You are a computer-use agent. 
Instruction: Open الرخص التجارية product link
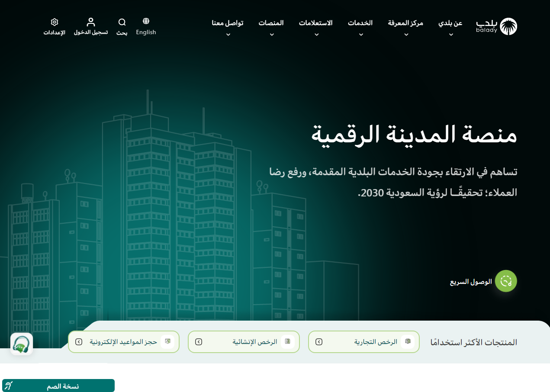(x=376, y=342)
